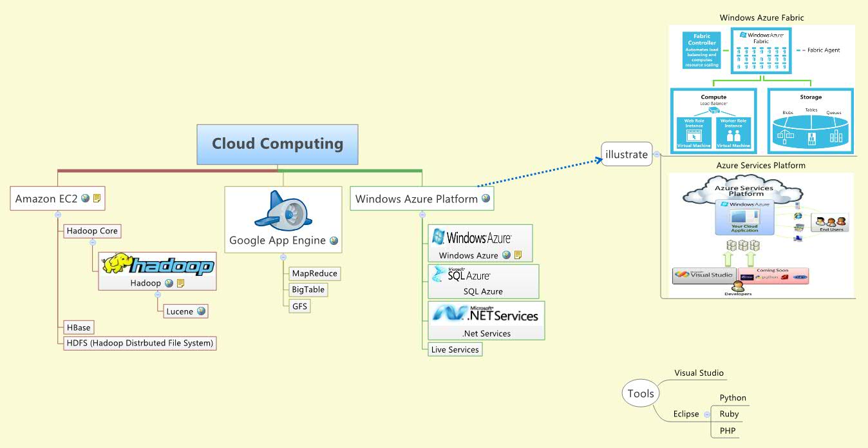Image resolution: width=868 pixels, height=448 pixels.
Task: Open the globe hyperlink icon beside Amazon EC2
Action: 86,199
